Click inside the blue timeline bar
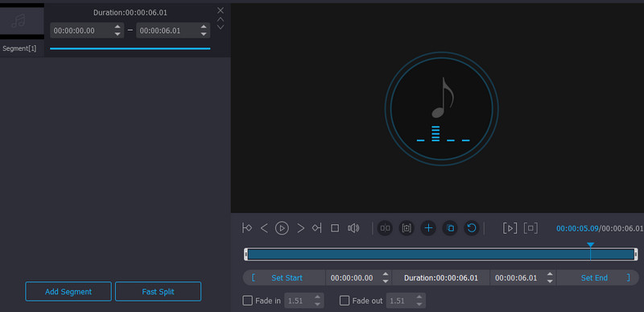 tap(440, 255)
